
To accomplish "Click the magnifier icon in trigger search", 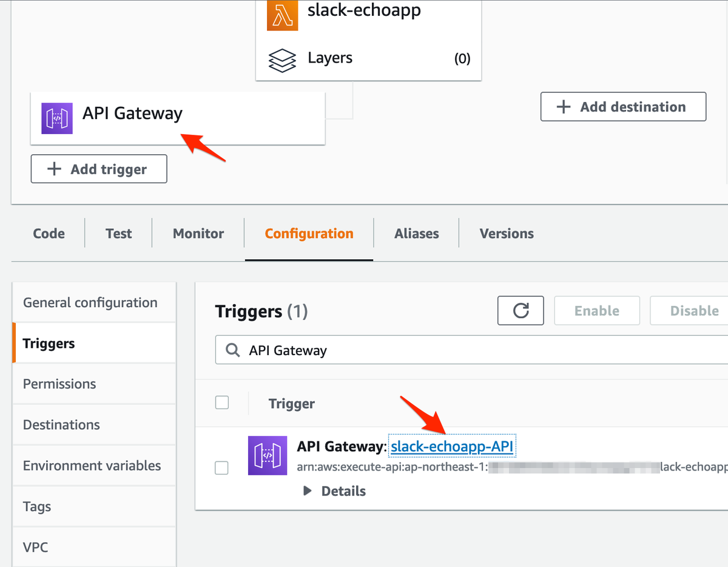I will point(232,350).
